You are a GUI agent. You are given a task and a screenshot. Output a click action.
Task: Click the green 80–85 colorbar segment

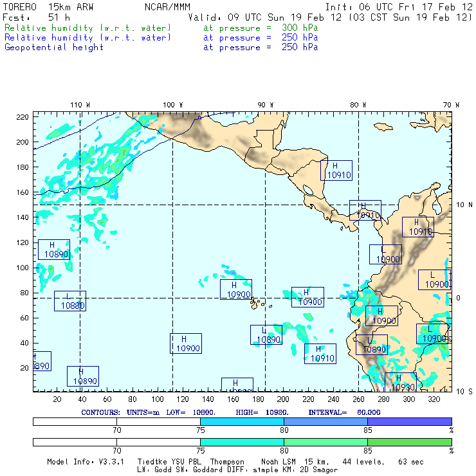[325, 443]
